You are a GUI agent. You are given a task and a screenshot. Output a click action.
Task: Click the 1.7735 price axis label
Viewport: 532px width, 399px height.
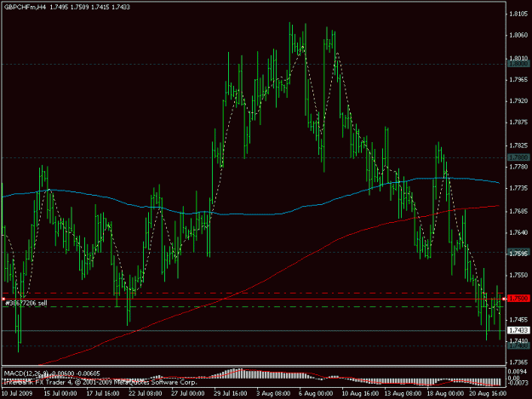[x=519, y=188]
